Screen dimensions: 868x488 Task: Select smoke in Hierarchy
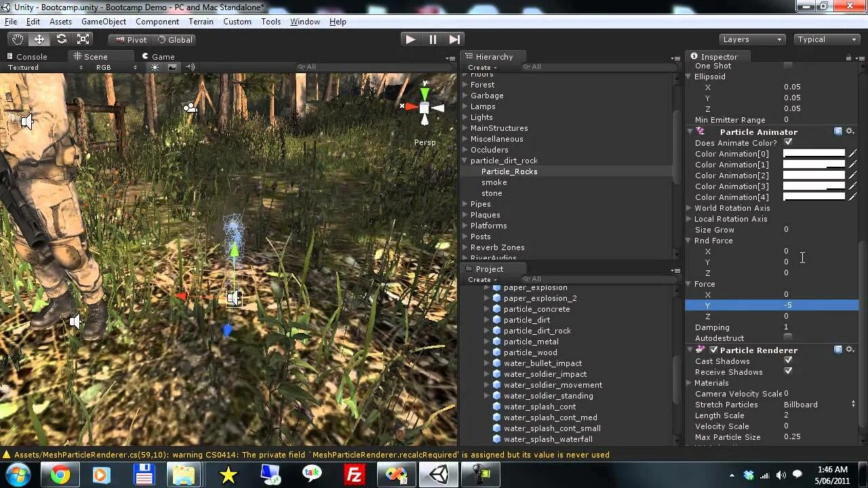pyautogui.click(x=494, y=182)
